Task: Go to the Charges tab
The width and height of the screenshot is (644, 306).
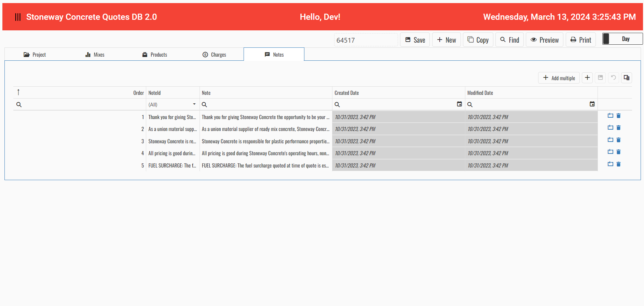Action: click(x=214, y=55)
